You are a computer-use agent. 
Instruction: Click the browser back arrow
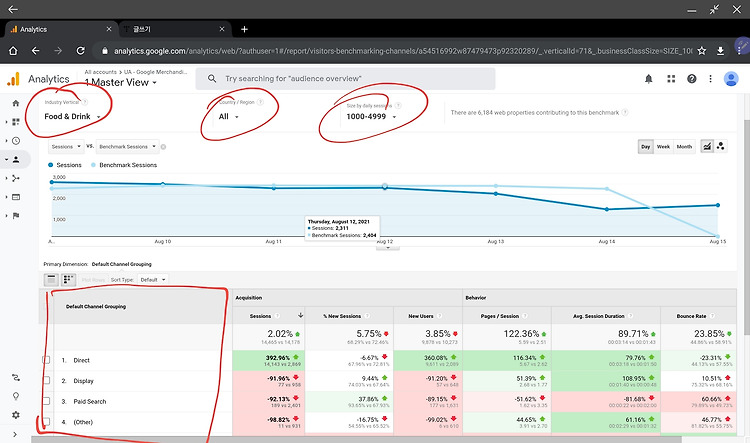[35, 51]
